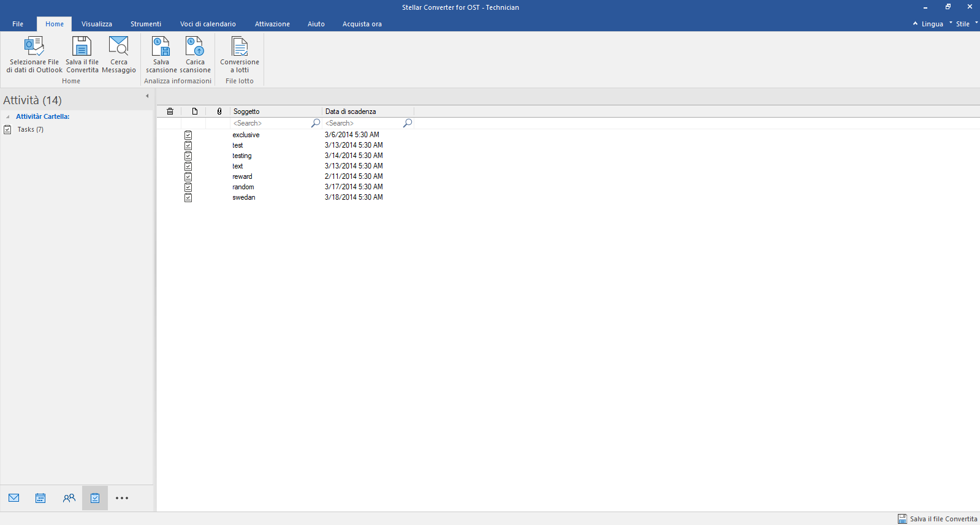Switch to Mail view envelope icon

click(14, 498)
